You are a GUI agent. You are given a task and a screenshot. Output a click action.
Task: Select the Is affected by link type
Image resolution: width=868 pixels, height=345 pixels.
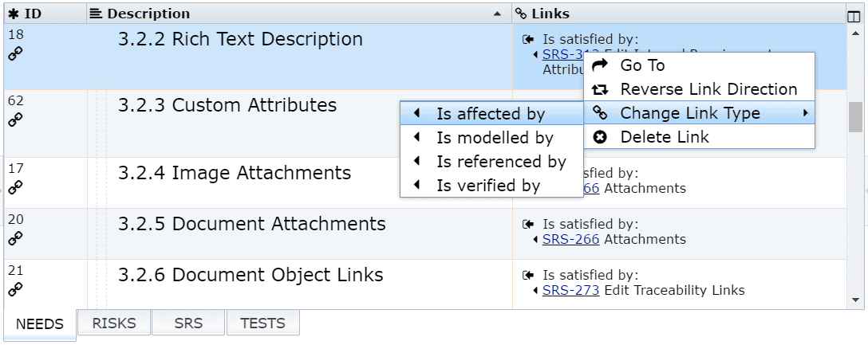point(491,114)
